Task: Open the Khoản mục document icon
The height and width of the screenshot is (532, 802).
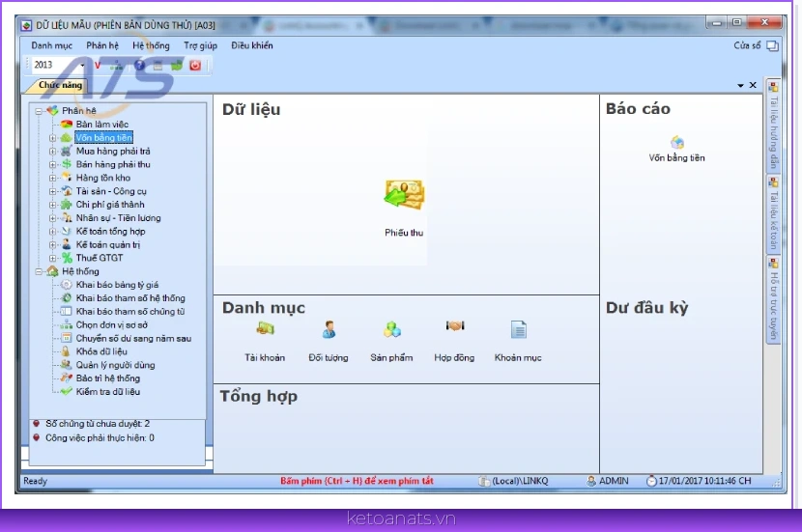Action: tap(518, 329)
